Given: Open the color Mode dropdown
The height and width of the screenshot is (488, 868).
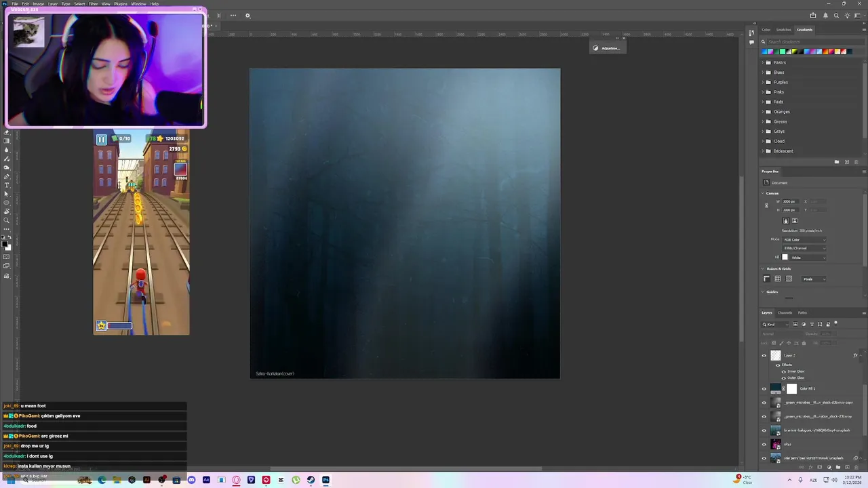Looking at the screenshot, I should click(x=804, y=240).
